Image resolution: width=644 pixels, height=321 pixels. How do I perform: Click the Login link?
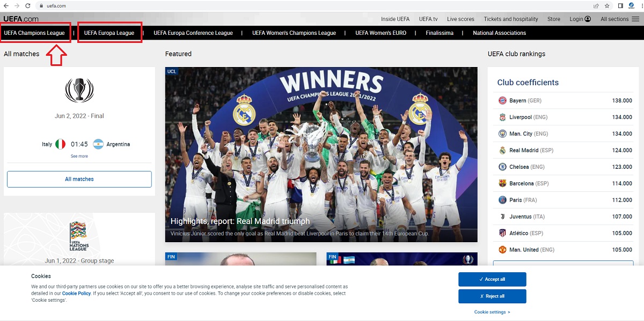click(x=580, y=19)
